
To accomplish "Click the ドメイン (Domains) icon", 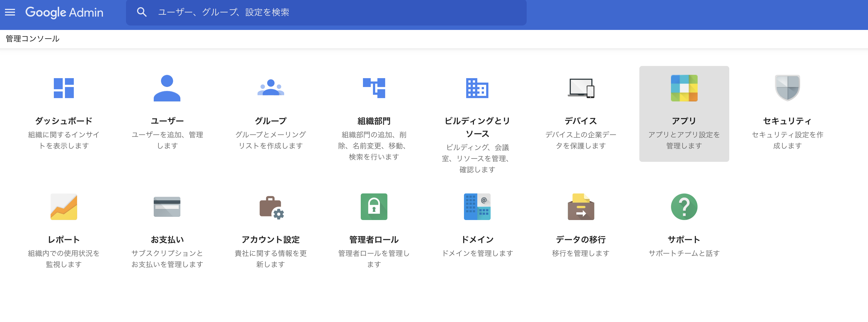I will (x=478, y=207).
